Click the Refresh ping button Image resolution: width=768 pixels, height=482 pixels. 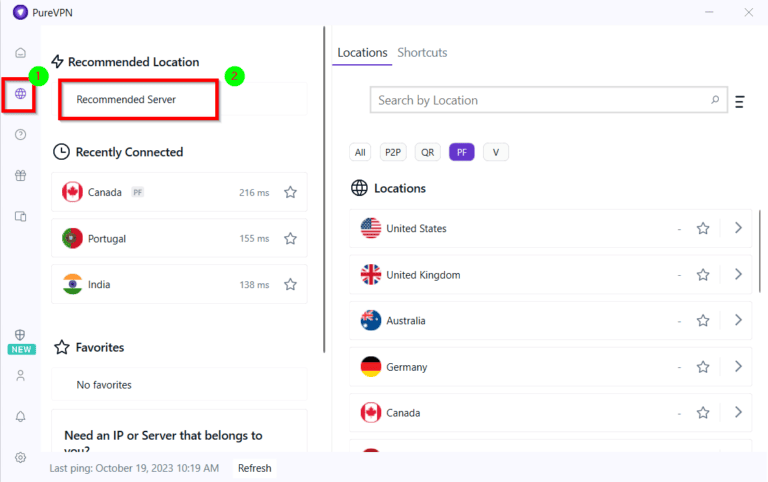click(x=254, y=468)
